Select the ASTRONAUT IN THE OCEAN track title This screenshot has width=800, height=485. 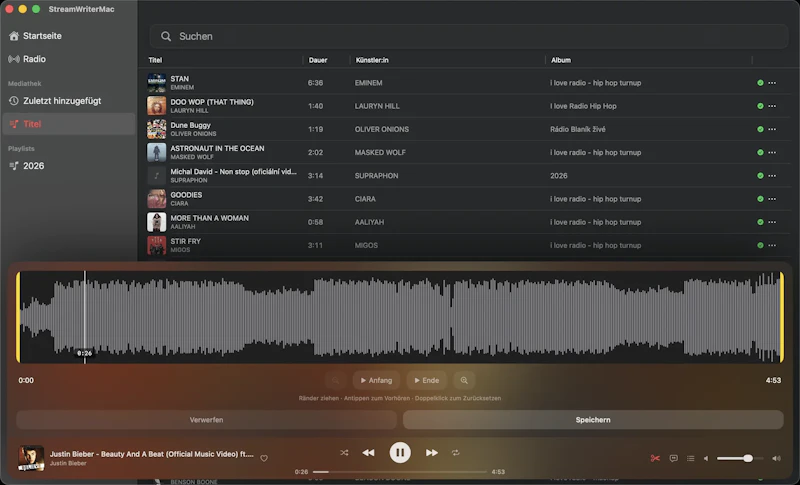click(x=217, y=148)
